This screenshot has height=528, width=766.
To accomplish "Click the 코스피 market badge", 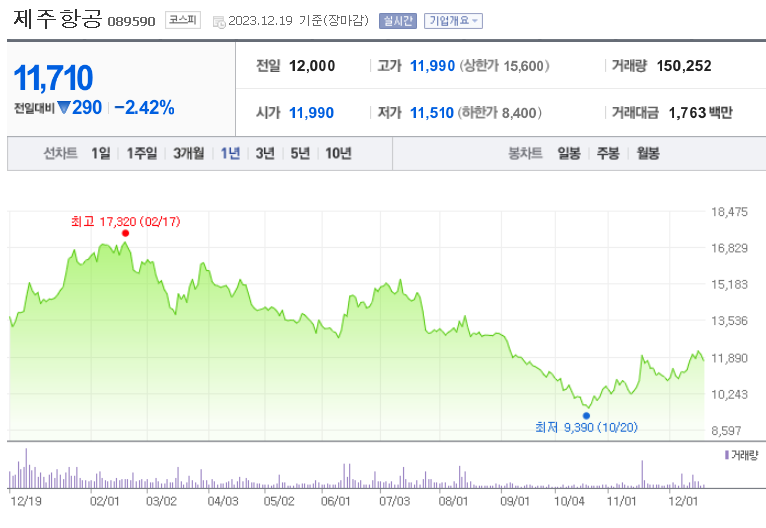I will pyautogui.click(x=183, y=20).
